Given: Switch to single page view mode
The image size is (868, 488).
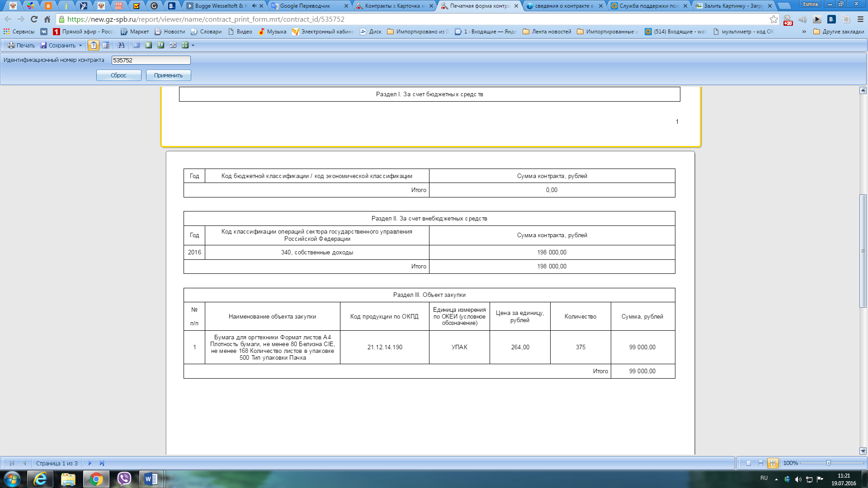Looking at the screenshot, I should (x=749, y=463).
